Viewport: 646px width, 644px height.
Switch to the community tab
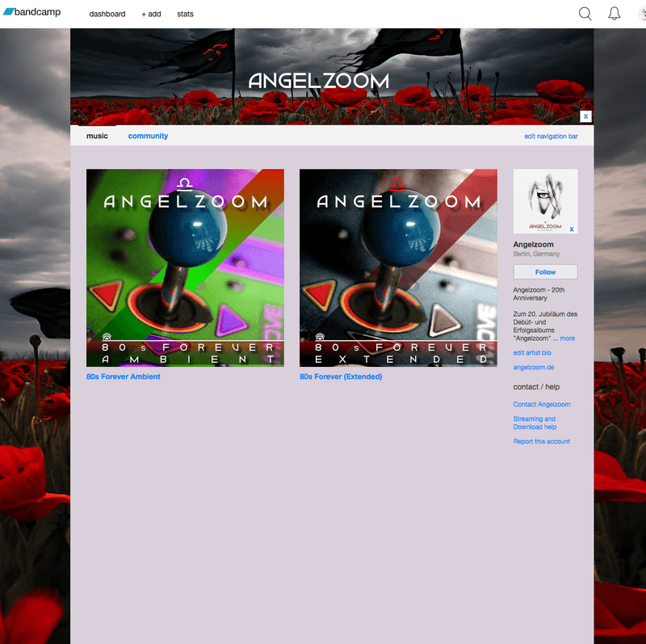(x=148, y=136)
